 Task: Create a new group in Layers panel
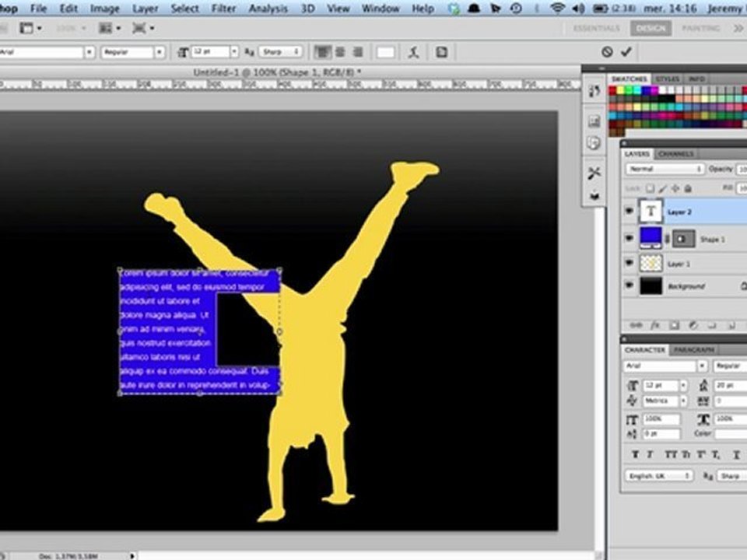(712, 325)
